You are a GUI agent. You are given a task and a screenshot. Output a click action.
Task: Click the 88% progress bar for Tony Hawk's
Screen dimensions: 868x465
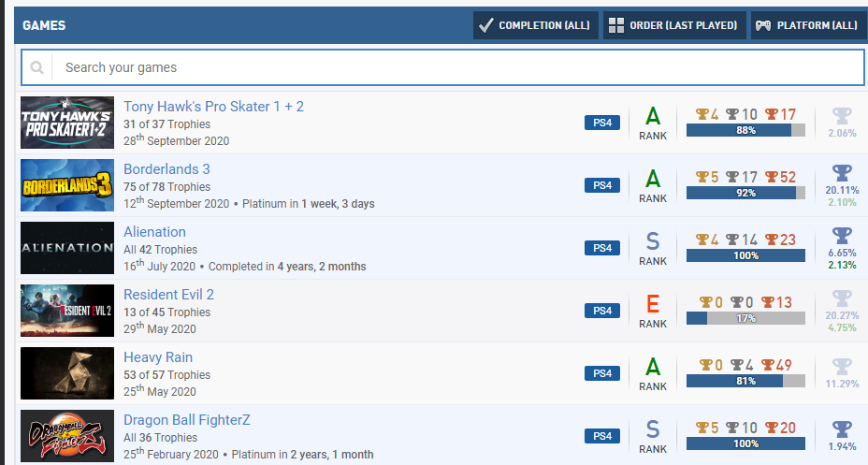point(745,130)
